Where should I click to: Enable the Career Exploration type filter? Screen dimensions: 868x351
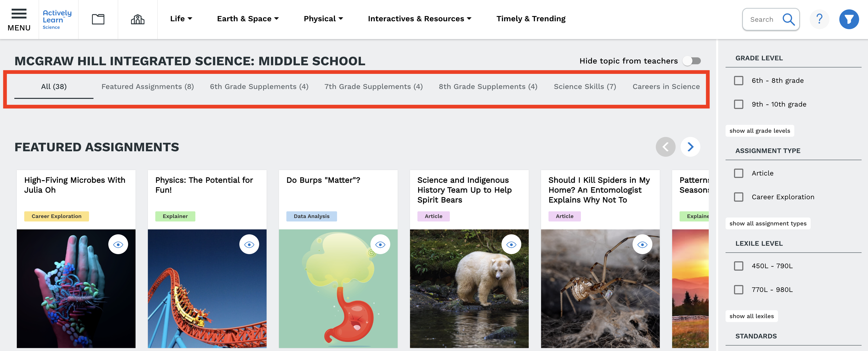[x=739, y=197]
